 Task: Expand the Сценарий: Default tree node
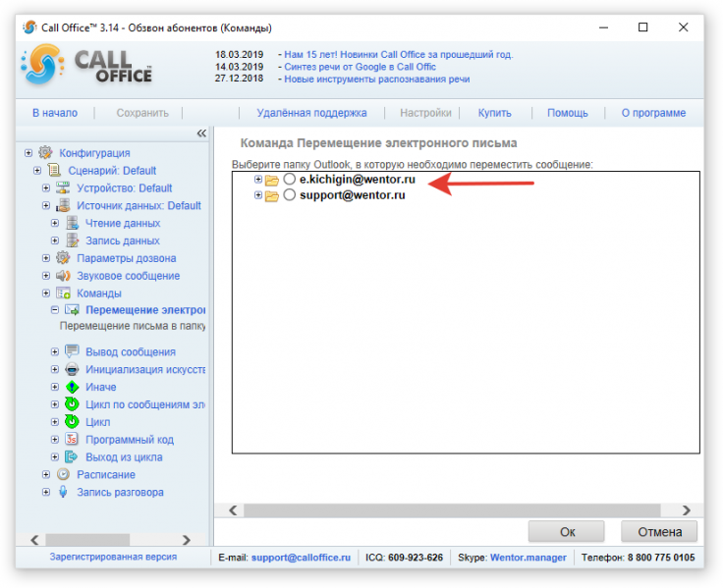tap(37, 170)
